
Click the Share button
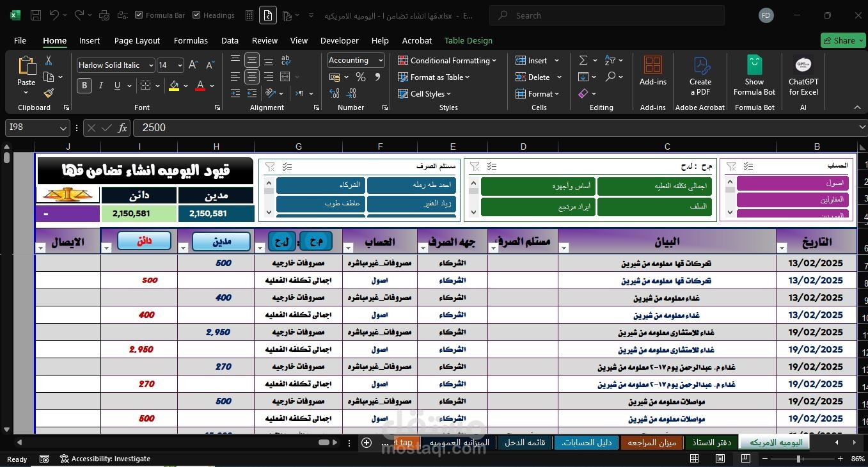[x=843, y=40]
